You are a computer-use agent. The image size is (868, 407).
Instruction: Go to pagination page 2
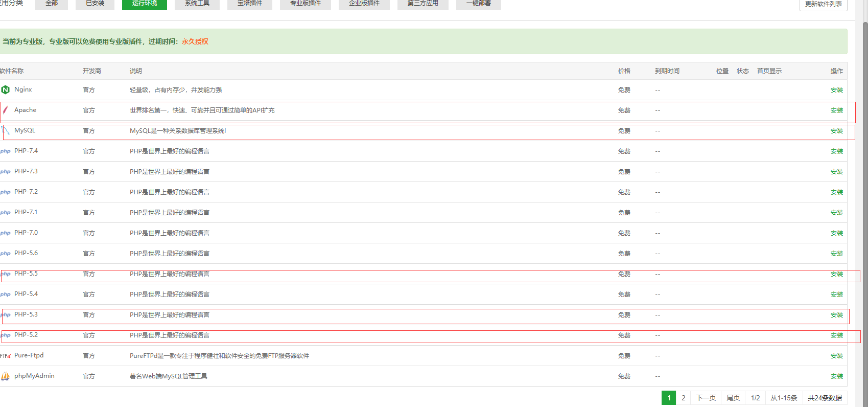pyautogui.click(x=683, y=398)
